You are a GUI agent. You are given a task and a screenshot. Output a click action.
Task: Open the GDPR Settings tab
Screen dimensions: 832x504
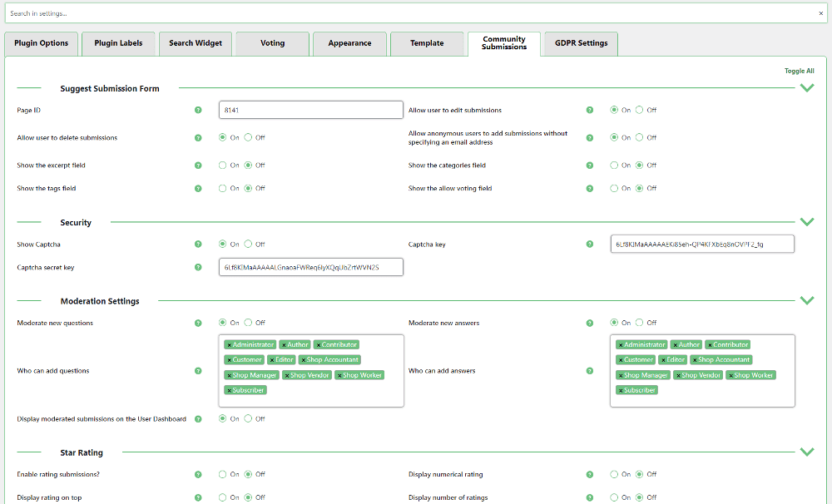[581, 43]
